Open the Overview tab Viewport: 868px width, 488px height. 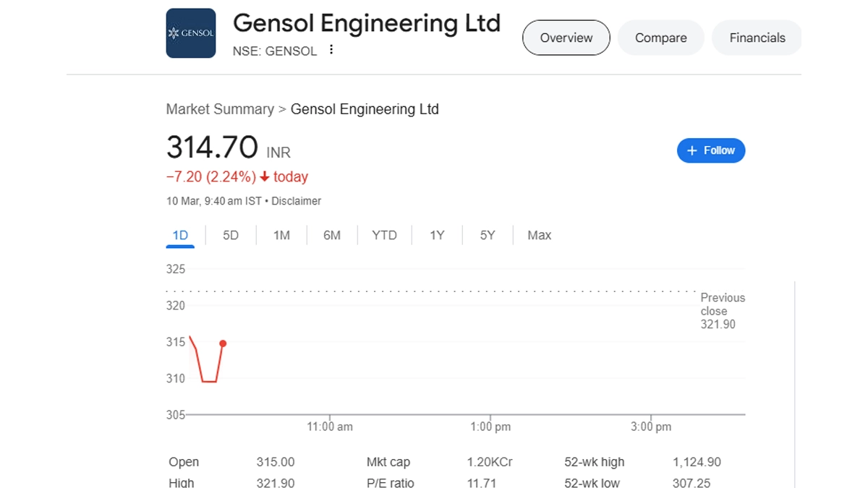(x=566, y=38)
